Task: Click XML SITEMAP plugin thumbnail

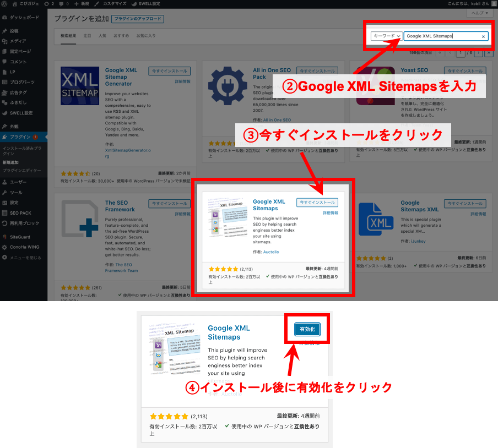Action: 80,86
